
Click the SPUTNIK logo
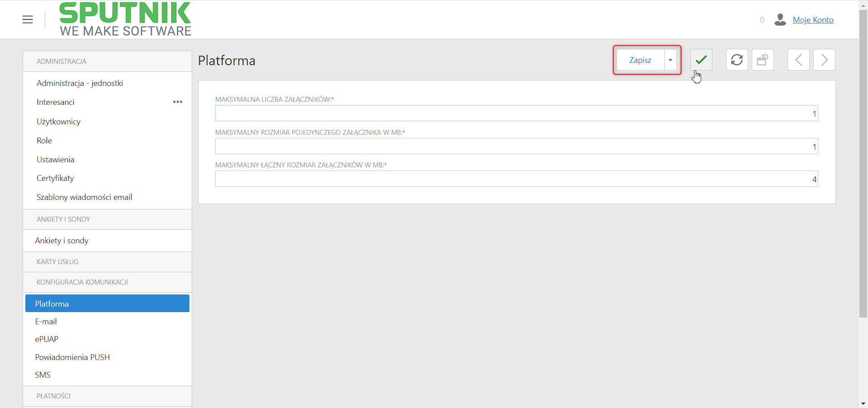pyautogui.click(x=125, y=19)
